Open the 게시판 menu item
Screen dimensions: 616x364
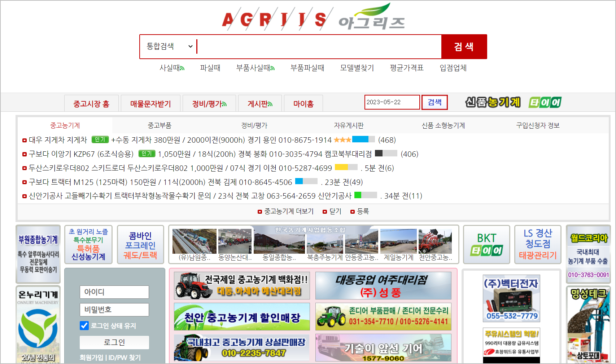click(x=260, y=103)
